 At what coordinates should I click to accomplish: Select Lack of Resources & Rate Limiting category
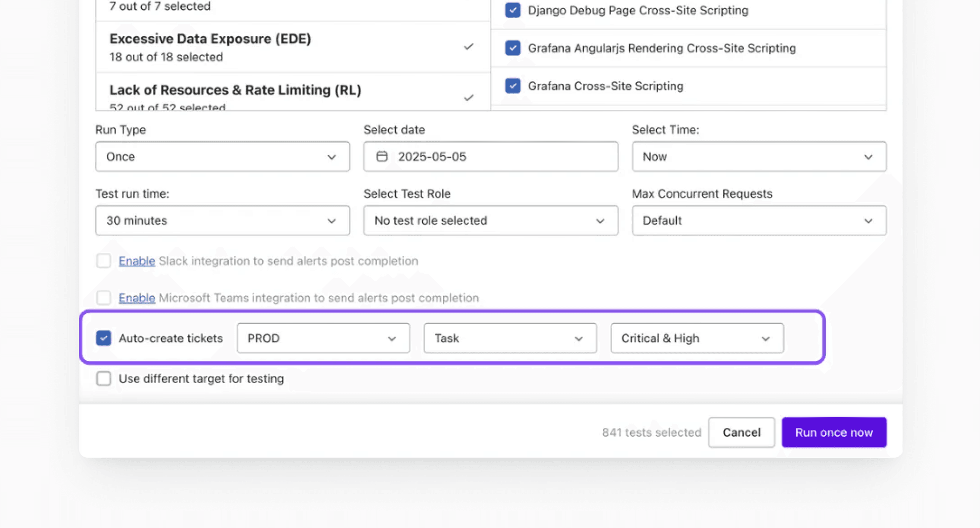[x=293, y=92]
